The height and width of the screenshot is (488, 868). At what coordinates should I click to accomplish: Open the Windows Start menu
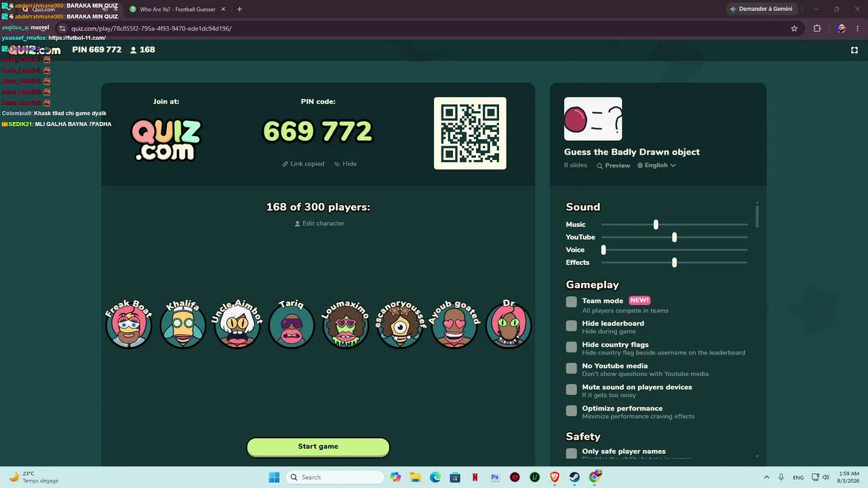[x=274, y=477]
